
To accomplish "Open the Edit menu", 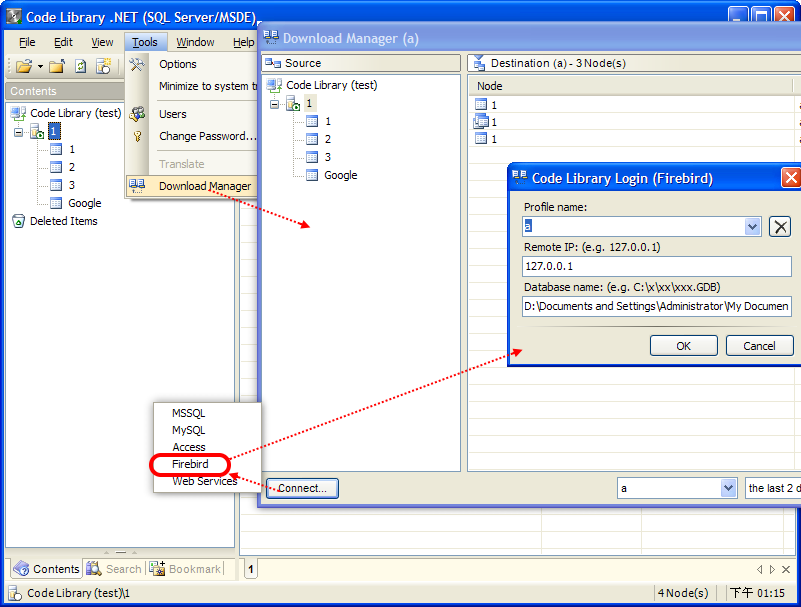I will (x=63, y=42).
